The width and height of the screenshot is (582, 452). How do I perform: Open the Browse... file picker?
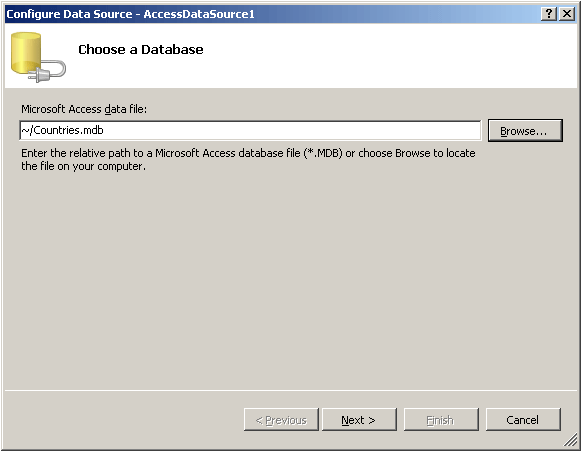tap(525, 131)
